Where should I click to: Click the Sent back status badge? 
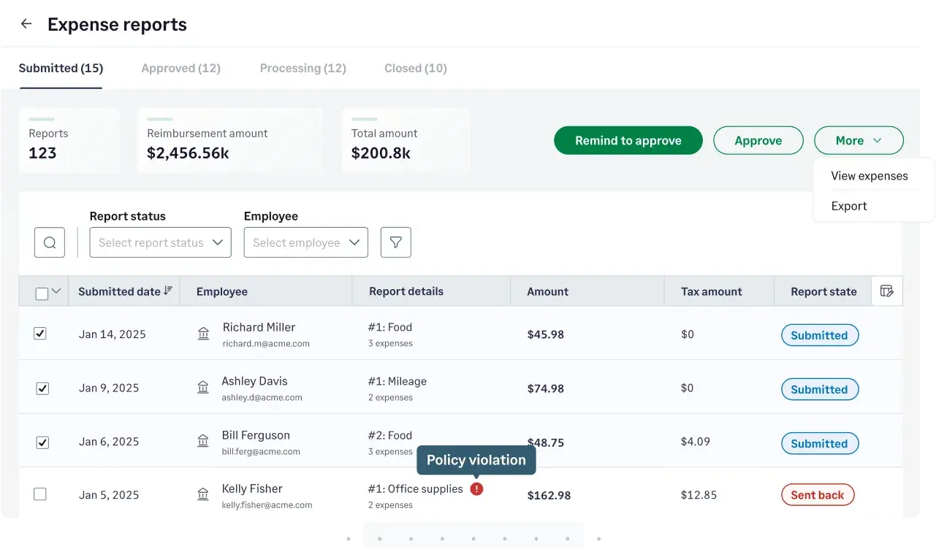(817, 494)
